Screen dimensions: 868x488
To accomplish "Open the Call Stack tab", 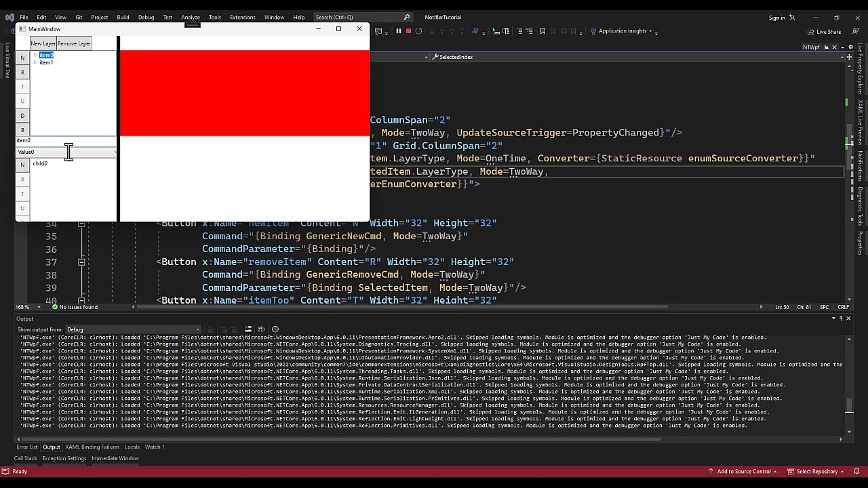I will tap(26, 458).
